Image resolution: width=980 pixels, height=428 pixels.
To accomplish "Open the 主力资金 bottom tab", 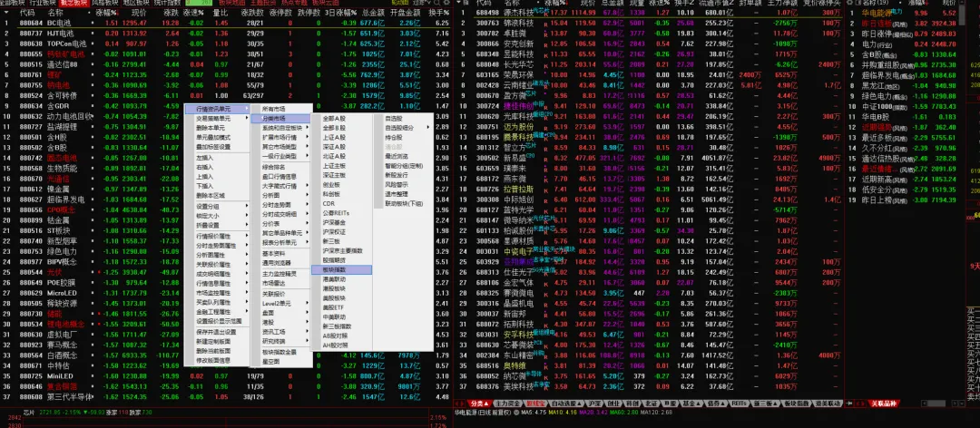I will click(507, 404).
